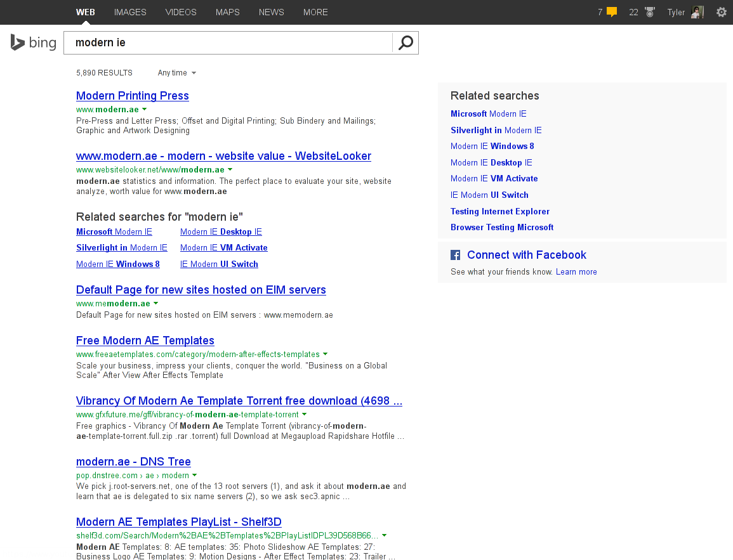Viewport: 733px width, 560px height.
Task: Click the Connect with Facebook link
Action: pos(526,255)
